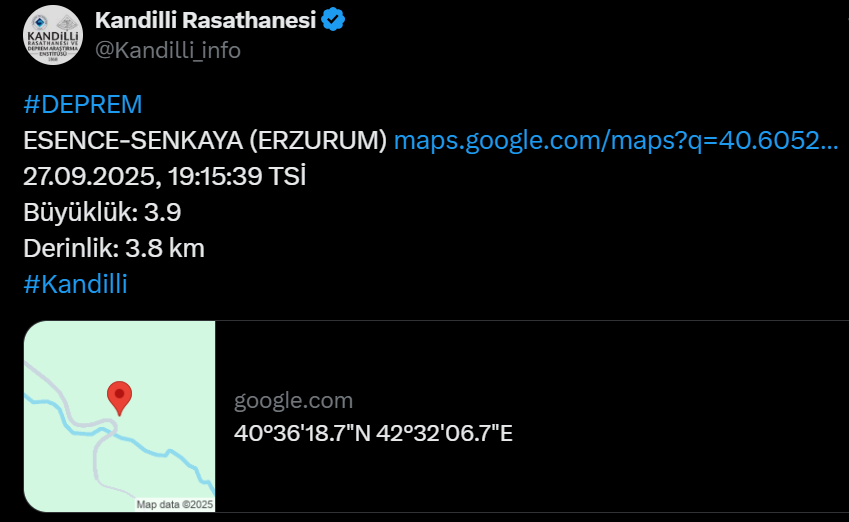Open the #Kandilli hashtag
Viewport: 849px width, 522px height.
click(75, 284)
